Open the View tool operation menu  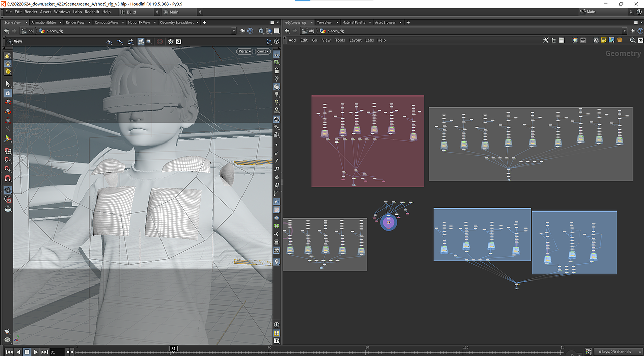tap(14, 41)
